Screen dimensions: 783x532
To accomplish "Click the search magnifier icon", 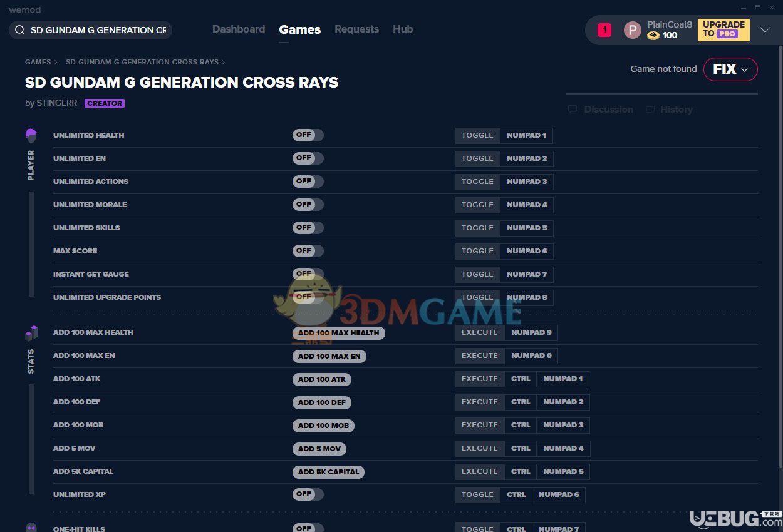I will click(x=20, y=30).
